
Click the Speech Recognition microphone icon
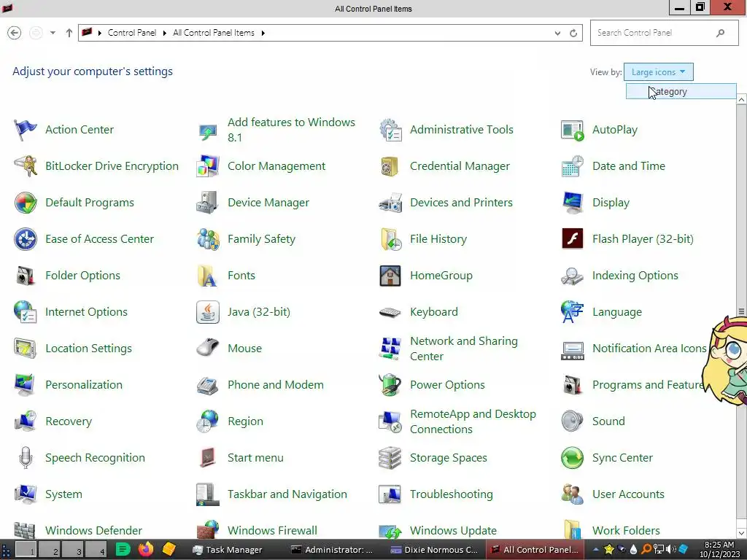tap(26, 458)
